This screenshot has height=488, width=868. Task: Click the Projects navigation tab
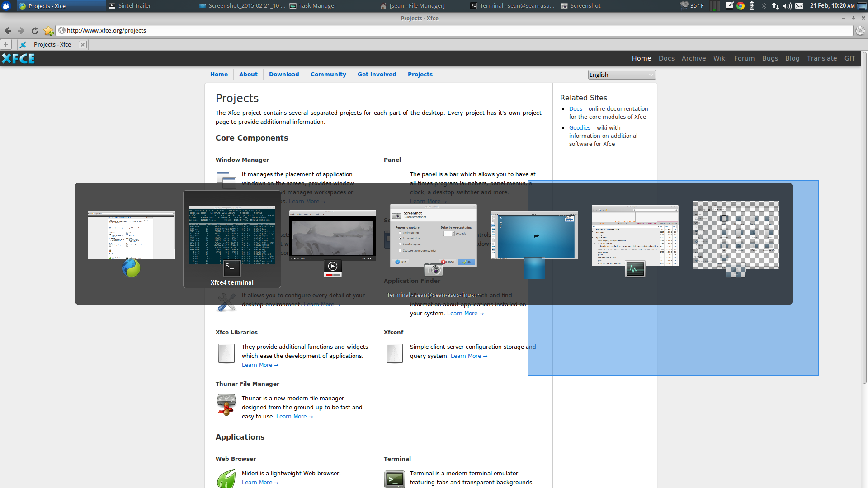point(420,75)
